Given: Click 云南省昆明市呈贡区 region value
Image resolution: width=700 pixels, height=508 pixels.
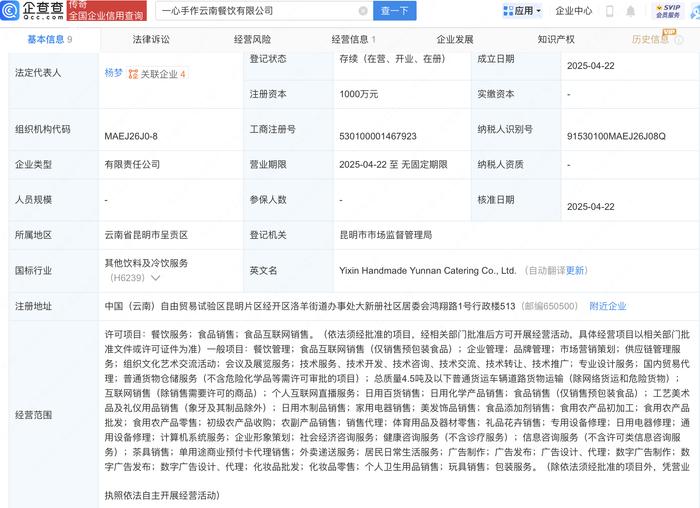Looking at the screenshot, I should pyautogui.click(x=146, y=235).
